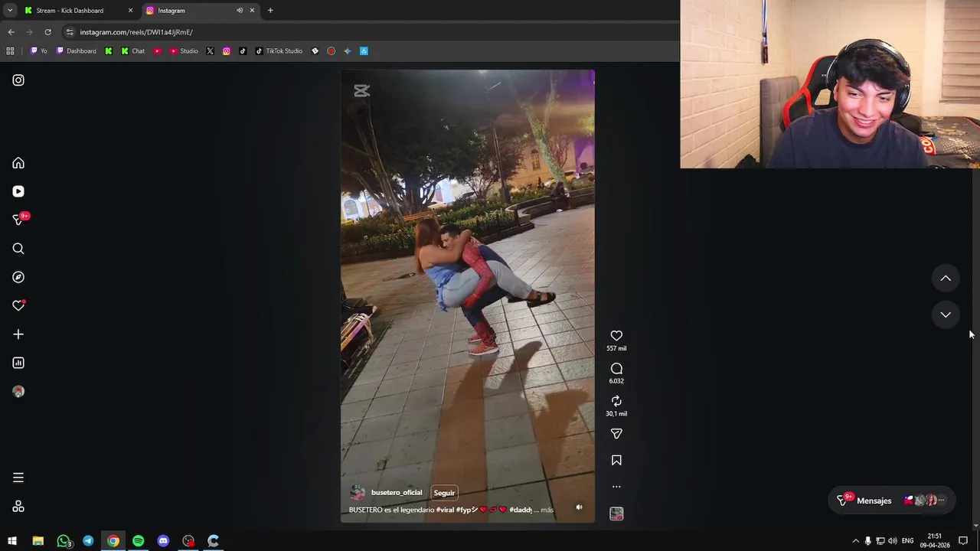Open the Windows Start menu
The image size is (980, 551).
[12, 541]
